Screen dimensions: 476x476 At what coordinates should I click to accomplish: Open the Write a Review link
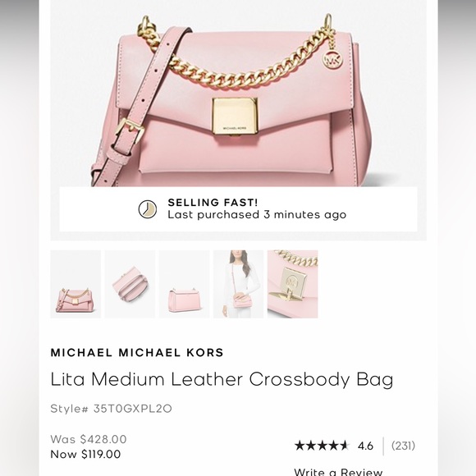coord(338,472)
